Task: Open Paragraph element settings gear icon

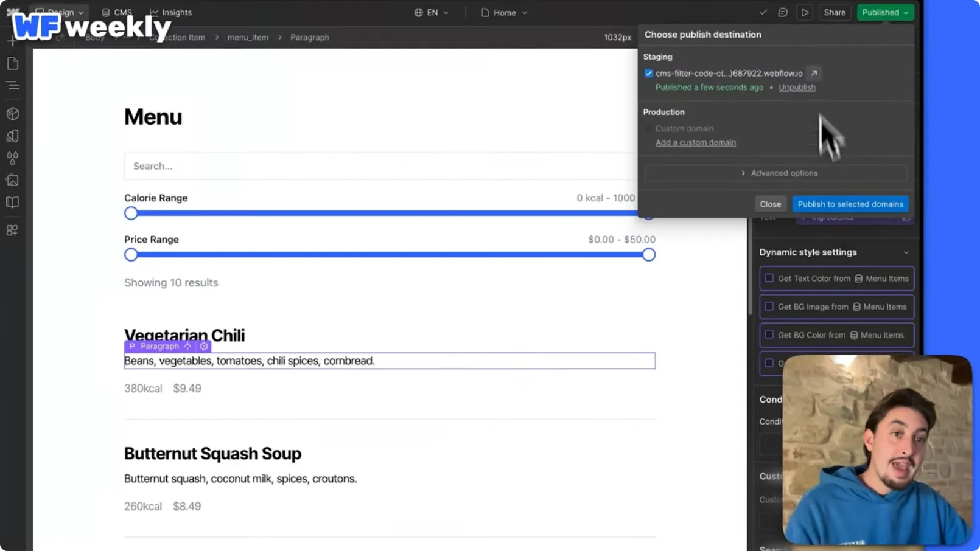Action: click(x=204, y=346)
